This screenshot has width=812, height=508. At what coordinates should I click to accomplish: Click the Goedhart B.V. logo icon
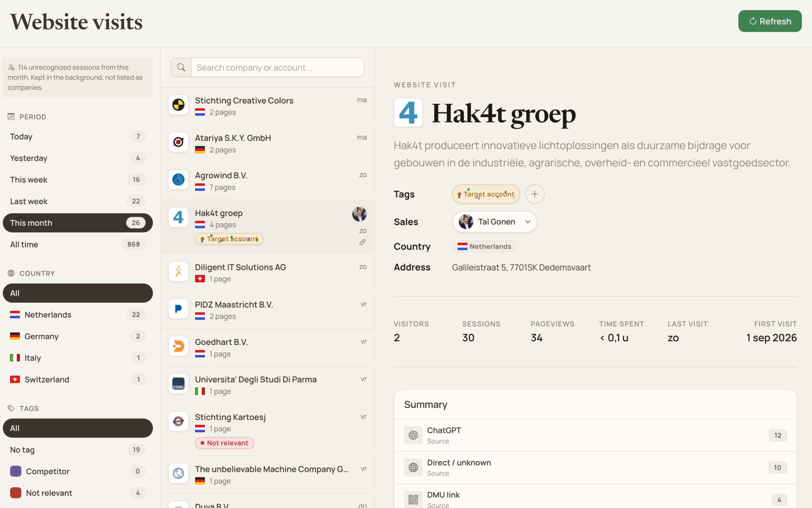tap(178, 346)
